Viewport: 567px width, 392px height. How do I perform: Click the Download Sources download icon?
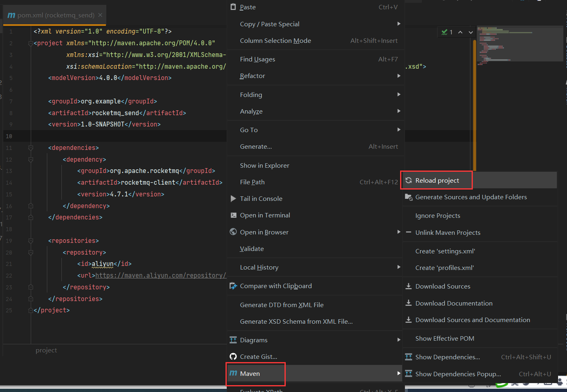408,286
